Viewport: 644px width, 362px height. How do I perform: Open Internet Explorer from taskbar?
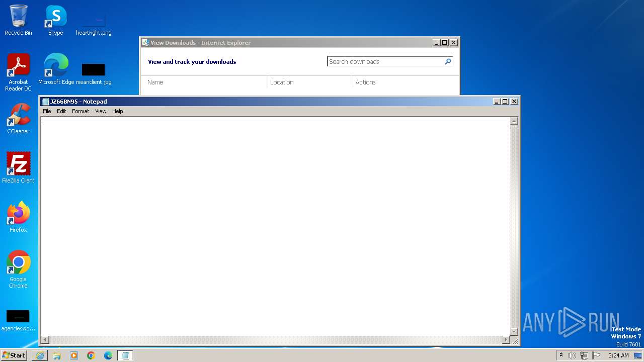click(40, 355)
